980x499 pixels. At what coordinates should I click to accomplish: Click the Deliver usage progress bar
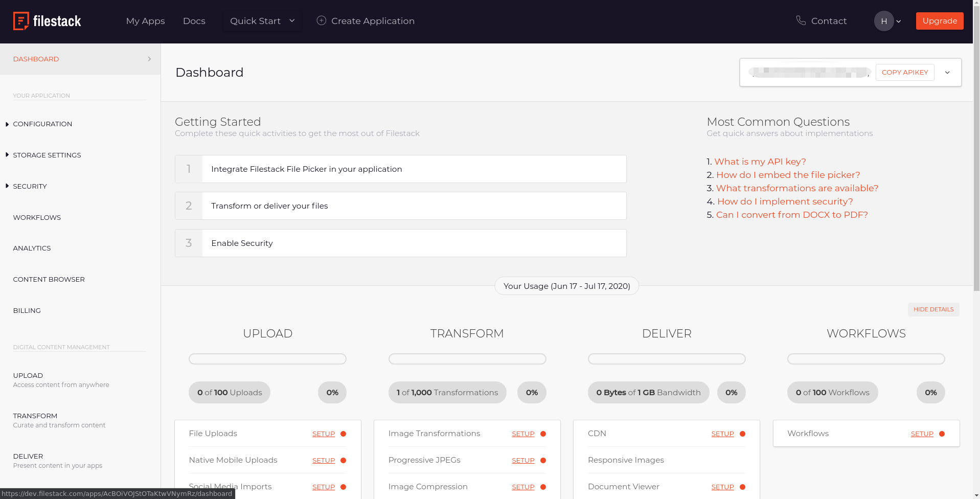coord(667,359)
